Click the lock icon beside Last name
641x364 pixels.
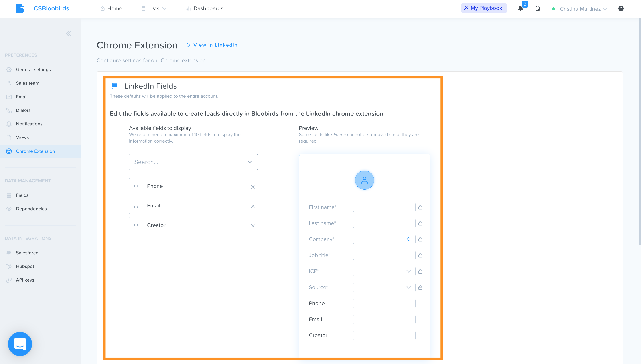pos(420,223)
